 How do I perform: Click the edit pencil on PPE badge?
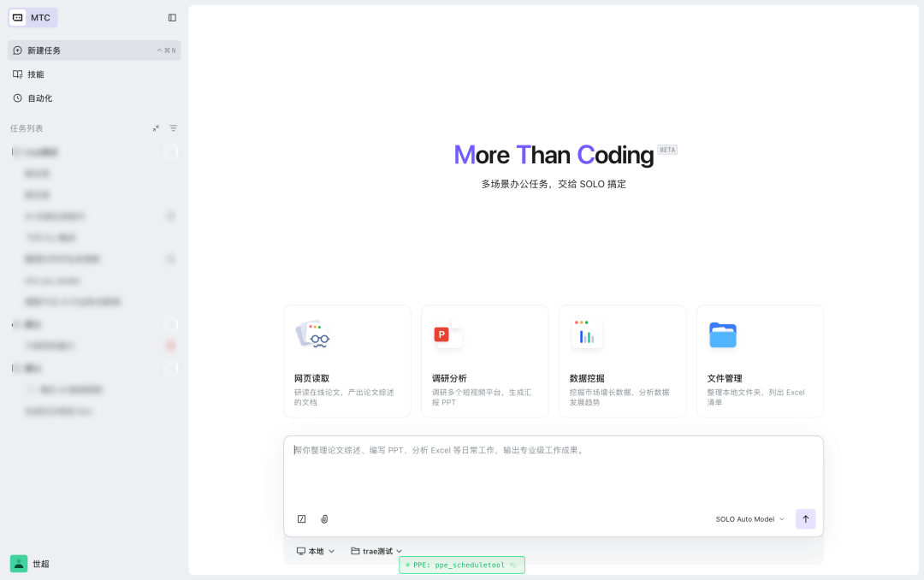(513, 565)
